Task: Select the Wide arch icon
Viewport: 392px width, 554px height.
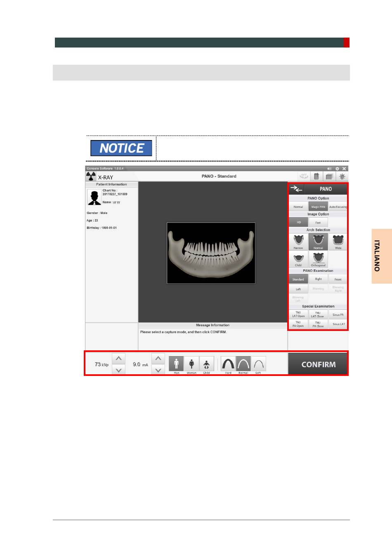Action: click(338, 241)
